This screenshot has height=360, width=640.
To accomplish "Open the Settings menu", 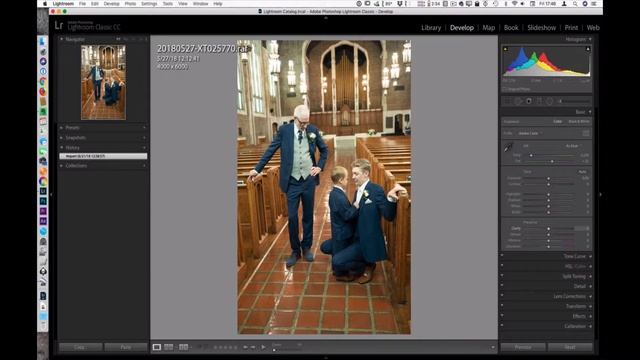I will click(149, 4).
